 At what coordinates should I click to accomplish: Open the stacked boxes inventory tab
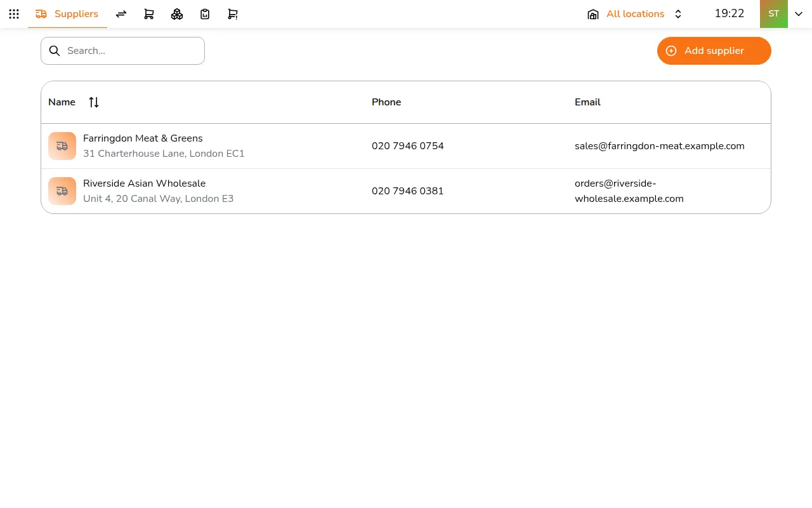177,14
